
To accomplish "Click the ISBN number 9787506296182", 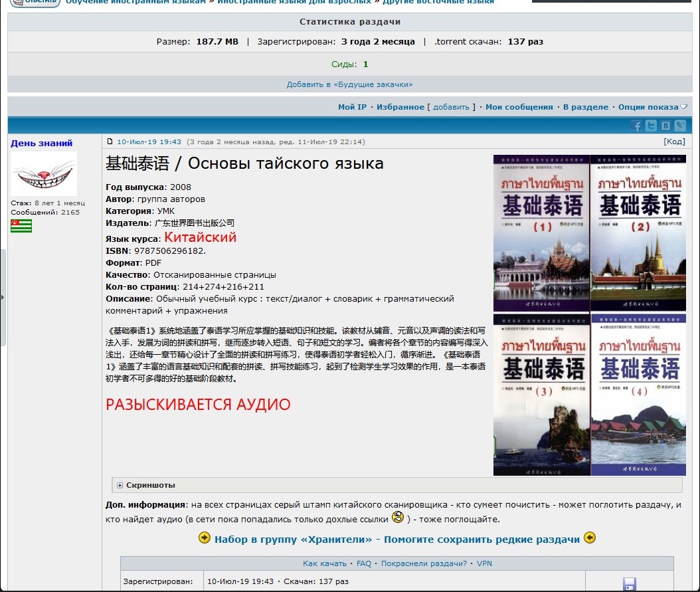I will (x=169, y=251).
